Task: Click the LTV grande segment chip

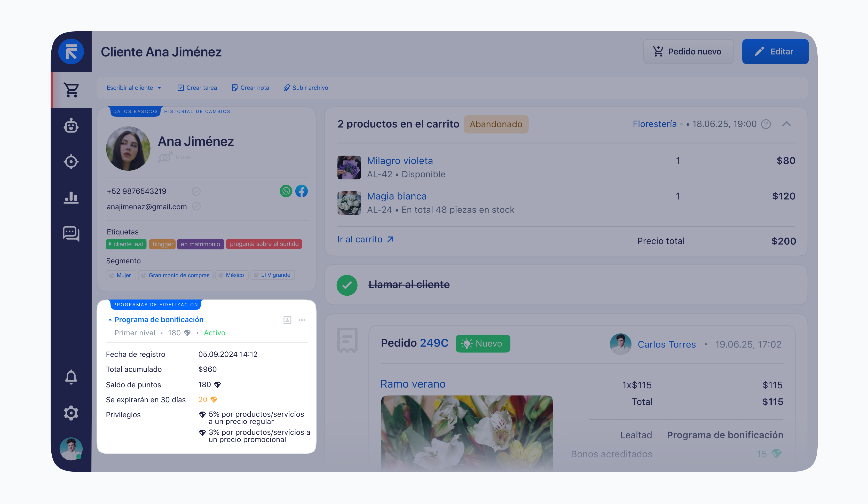Action: click(x=272, y=275)
